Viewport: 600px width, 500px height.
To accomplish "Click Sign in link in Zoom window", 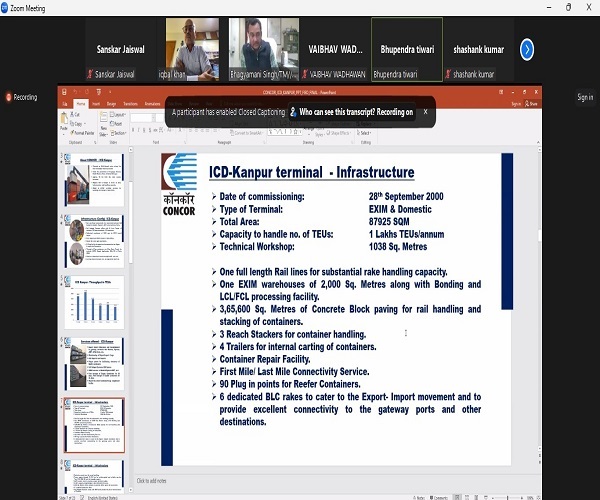I will coord(585,98).
